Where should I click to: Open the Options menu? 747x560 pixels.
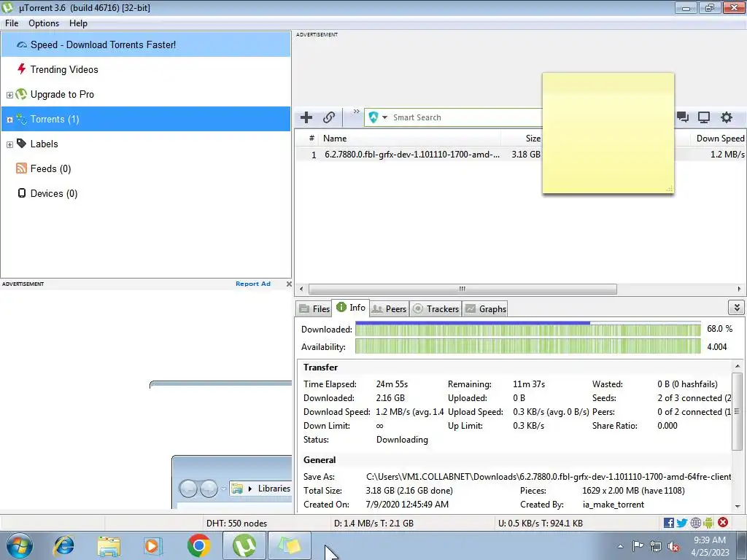point(44,23)
